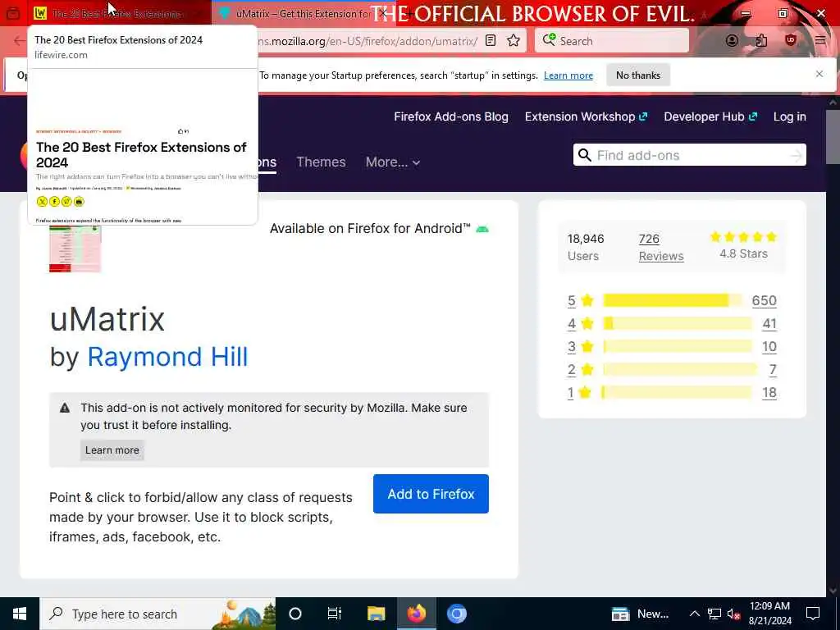Open the Firefox account profile icon
The image size is (840, 630).
[732, 41]
